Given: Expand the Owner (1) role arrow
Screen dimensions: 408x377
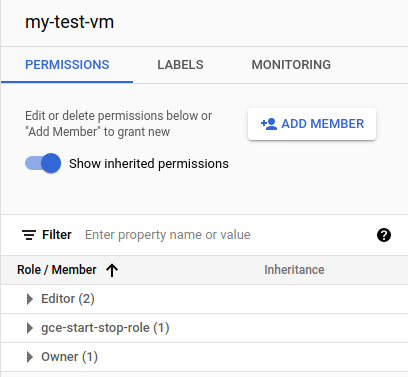Looking at the screenshot, I should pyautogui.click(x=30, y=357).
